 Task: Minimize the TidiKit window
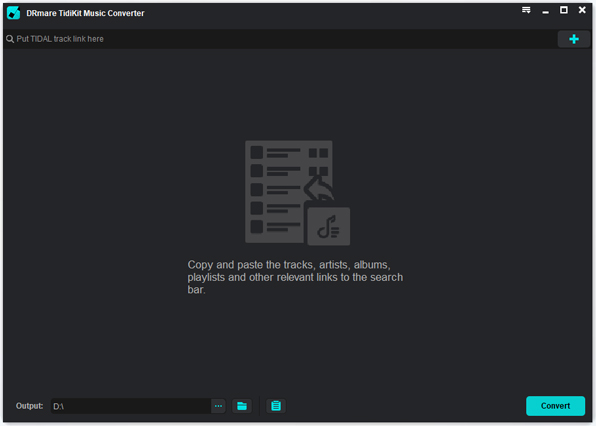545,11
